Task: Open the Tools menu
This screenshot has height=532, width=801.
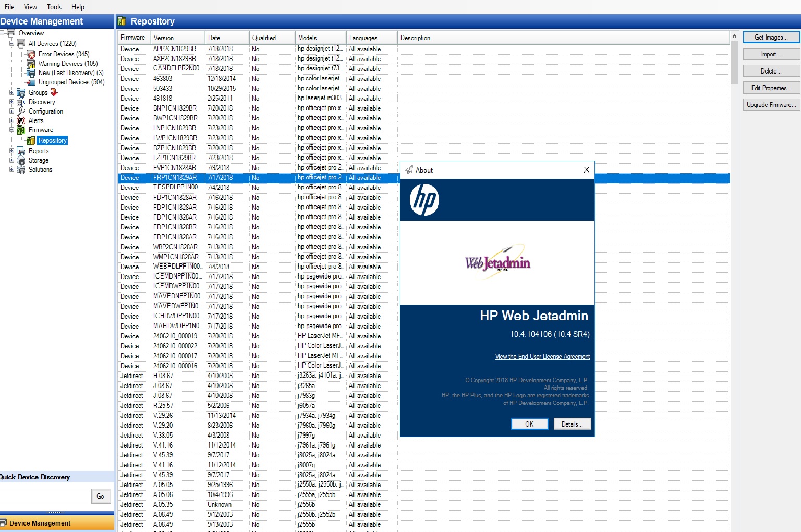Action: [x=54, y=7]
